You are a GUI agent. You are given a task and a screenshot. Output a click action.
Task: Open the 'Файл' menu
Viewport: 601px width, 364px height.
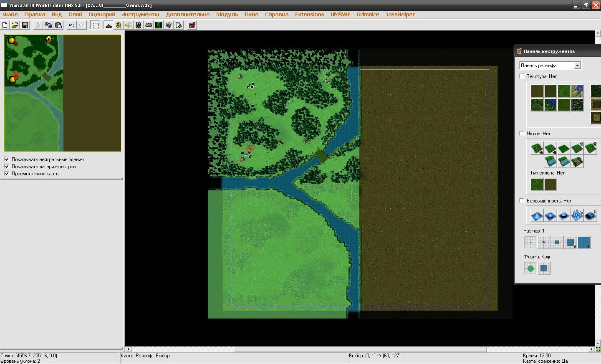tap(10, 14)
